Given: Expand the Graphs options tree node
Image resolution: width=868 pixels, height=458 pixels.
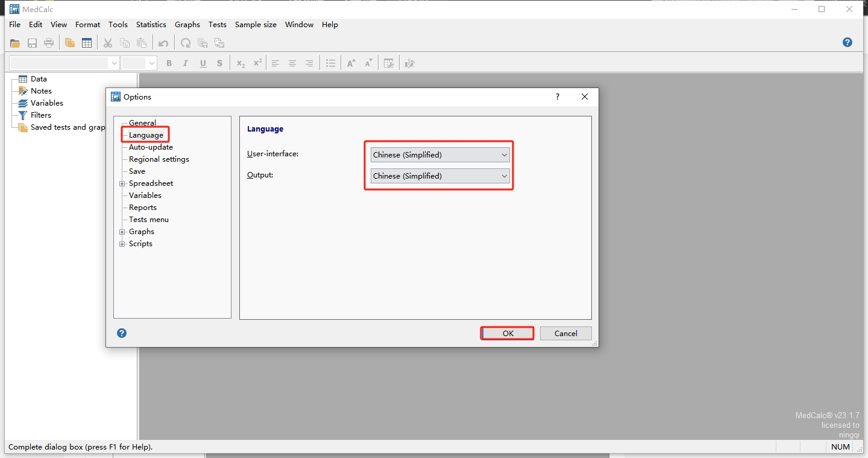Looking at the screenshot, I should (122, 232).
